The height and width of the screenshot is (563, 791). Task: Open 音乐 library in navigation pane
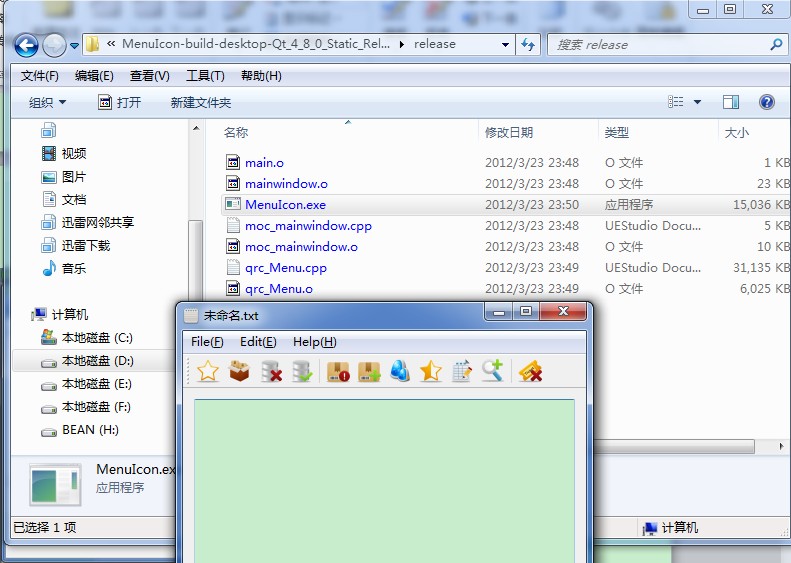coord(74,268)
